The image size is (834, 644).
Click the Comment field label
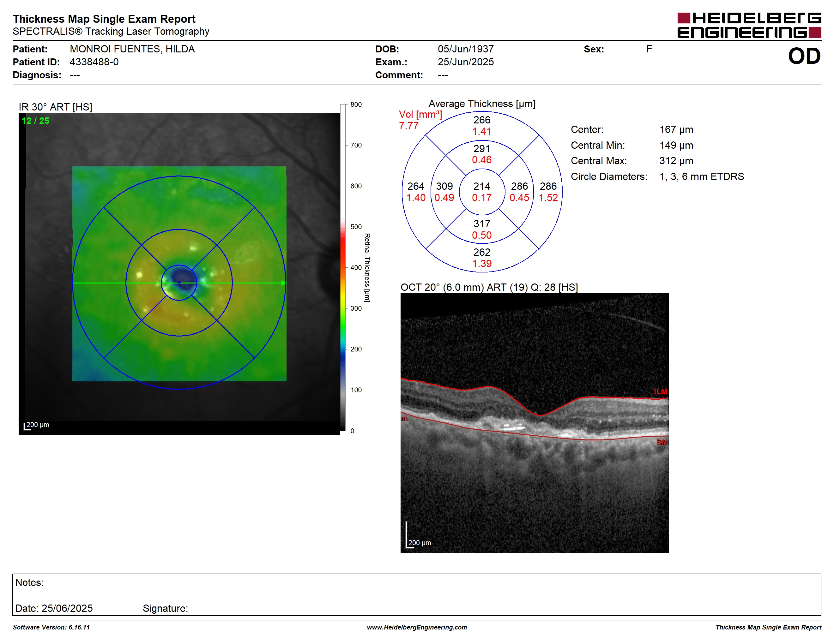click(x=399, y=75)
